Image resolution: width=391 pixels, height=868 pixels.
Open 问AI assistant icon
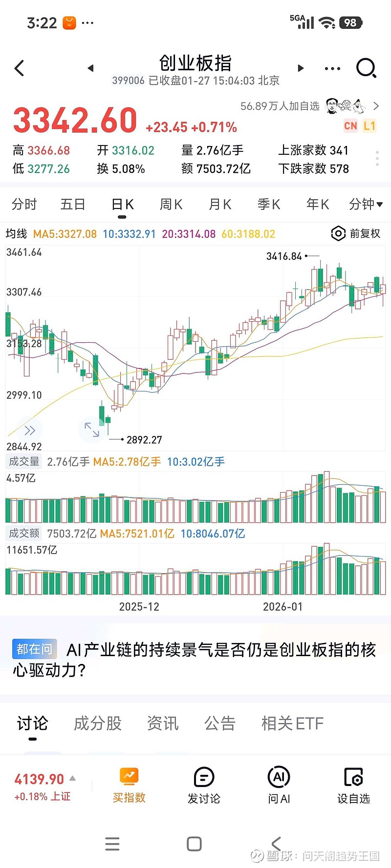click(279, 785)
